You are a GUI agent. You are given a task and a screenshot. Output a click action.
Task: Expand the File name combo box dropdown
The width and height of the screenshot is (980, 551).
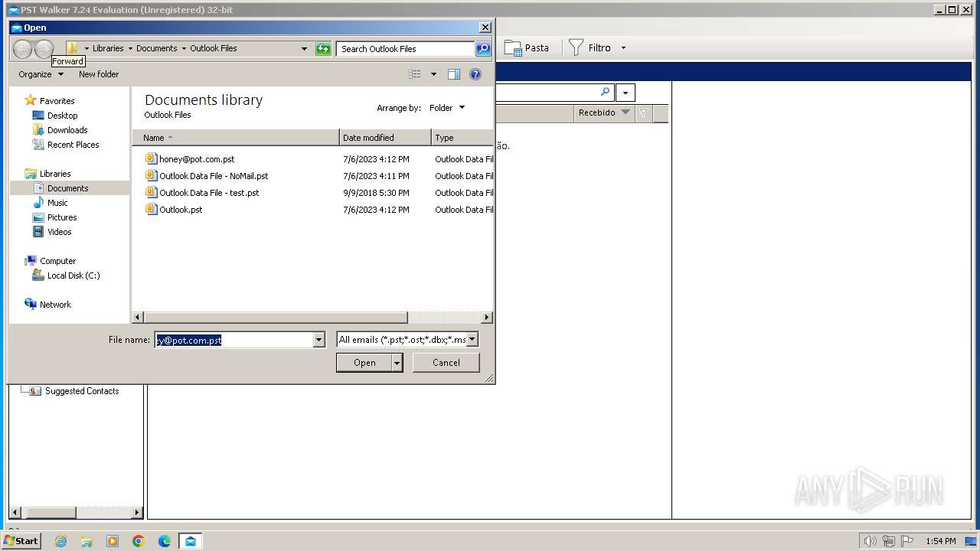[319, 340]
